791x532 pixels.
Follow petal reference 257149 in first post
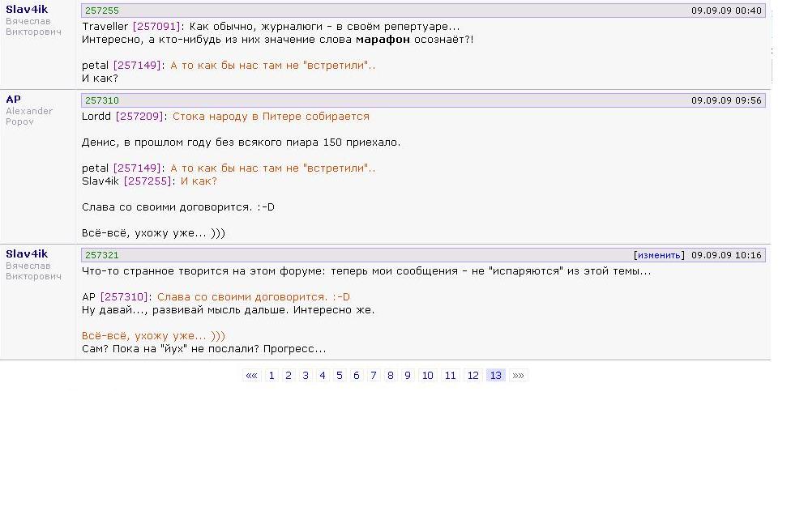[138, 66]
